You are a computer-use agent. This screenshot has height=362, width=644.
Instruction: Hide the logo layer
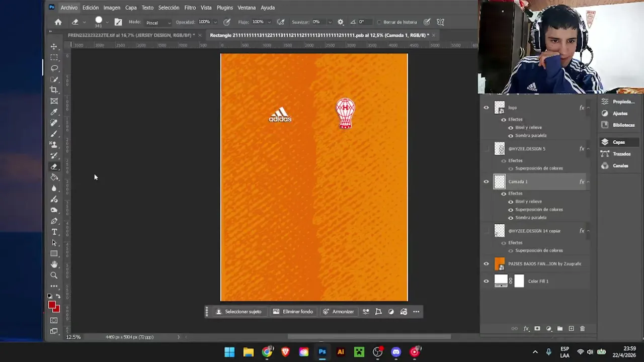[486, 108]
